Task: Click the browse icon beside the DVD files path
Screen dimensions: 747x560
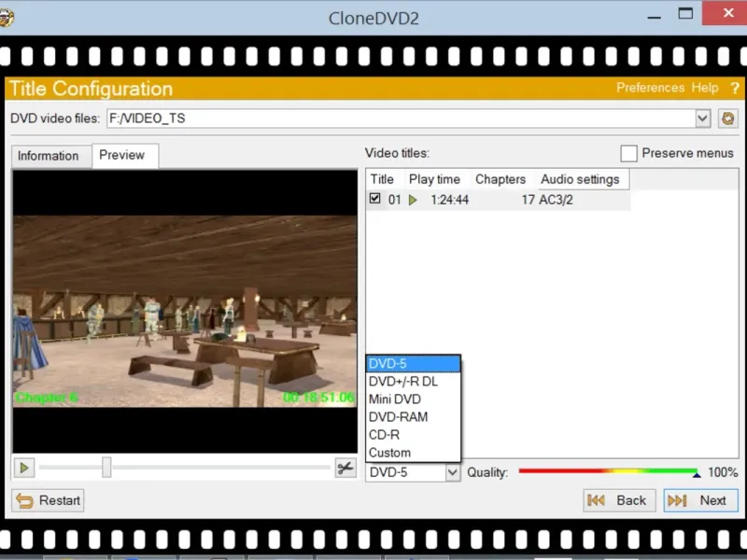Action: click(x=727, y=119)
